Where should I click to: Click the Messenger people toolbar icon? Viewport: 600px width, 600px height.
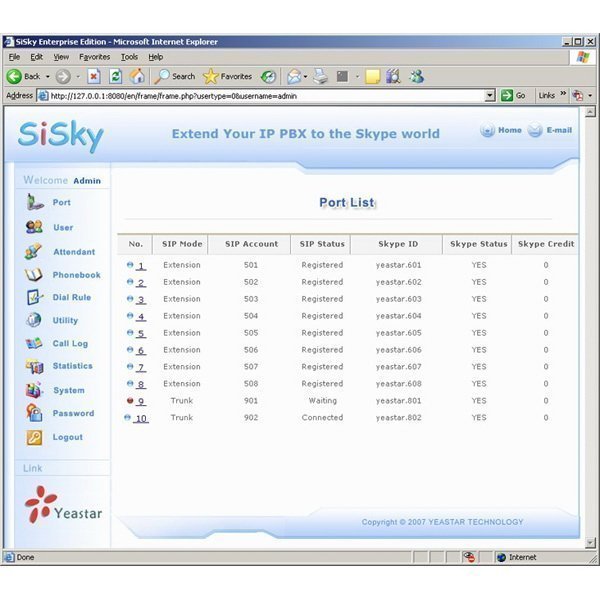click(416, 76)
